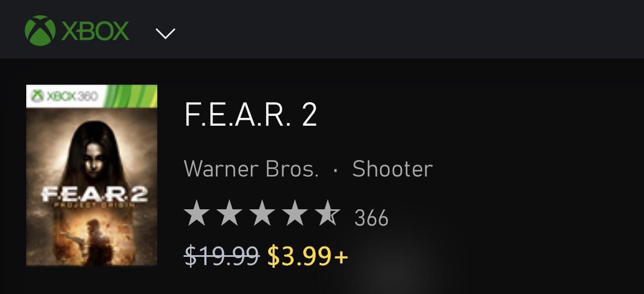Click the XBOX wordmark text

click(95, 31)
